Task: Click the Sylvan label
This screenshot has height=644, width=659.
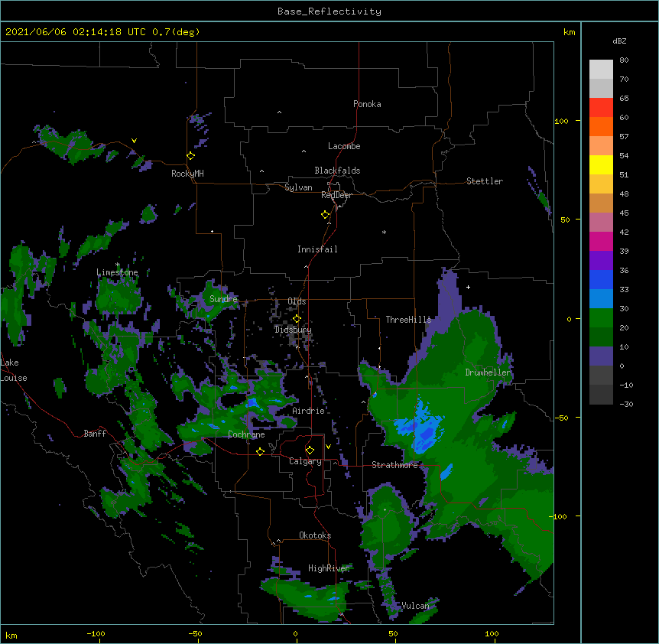Action: (298, 187)
